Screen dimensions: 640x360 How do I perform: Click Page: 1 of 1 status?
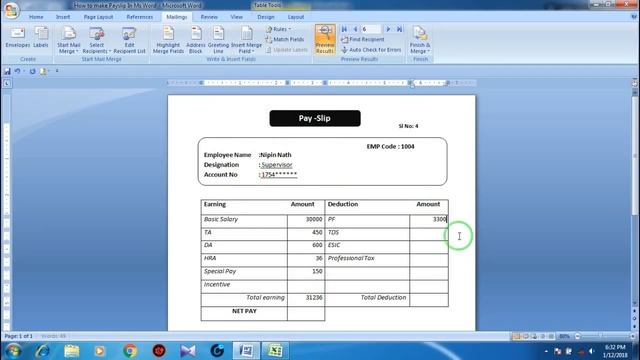pos(18,336)
